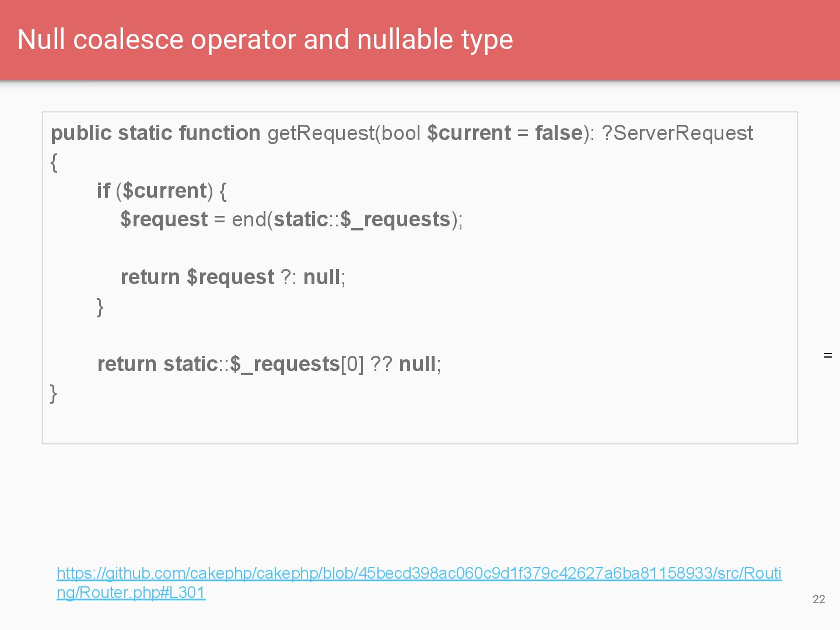Click the slide title 'Null coalesce operator and nullable type'
Image resolution: width=840 pixels, height=630 pixels.
[265, 40]
